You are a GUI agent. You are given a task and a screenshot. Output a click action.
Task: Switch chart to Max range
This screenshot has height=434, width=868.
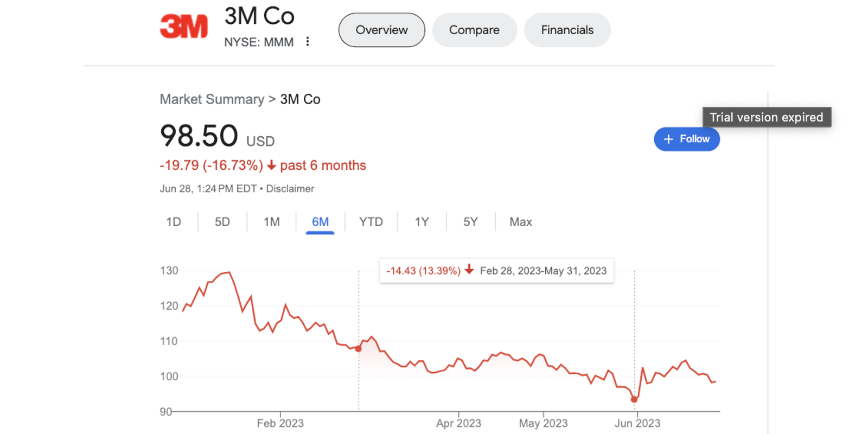coord(520,222)
